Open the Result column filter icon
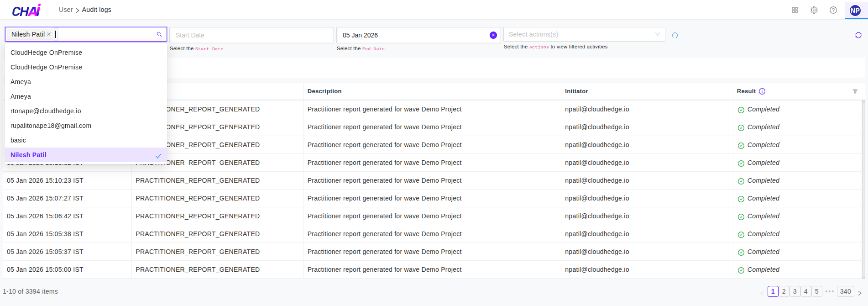868x306 pixels. point(855,91)
